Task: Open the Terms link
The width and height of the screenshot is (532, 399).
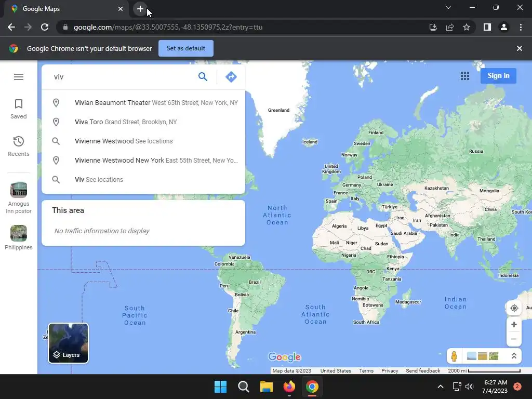Action: (366, 371)
